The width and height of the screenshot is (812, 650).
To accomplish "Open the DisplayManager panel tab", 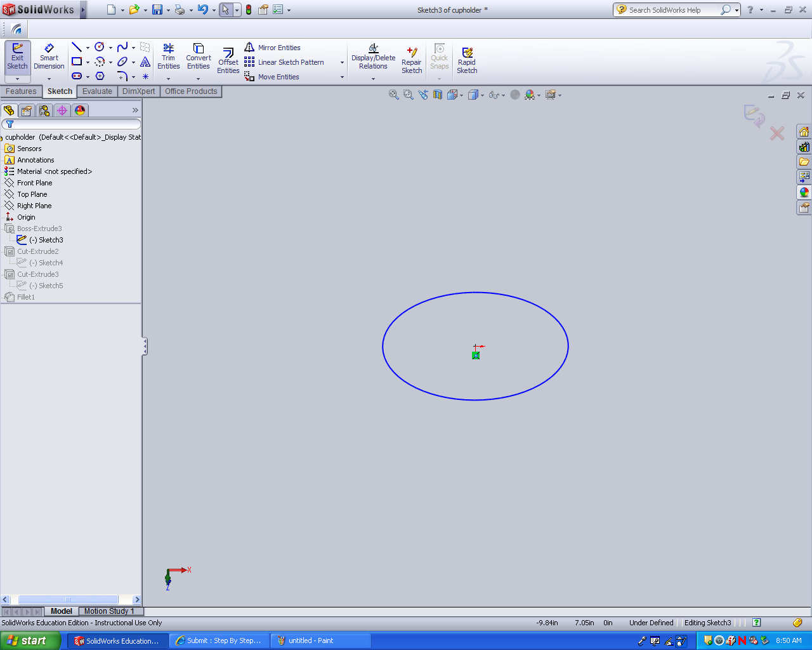I will [x=80, y=110].
